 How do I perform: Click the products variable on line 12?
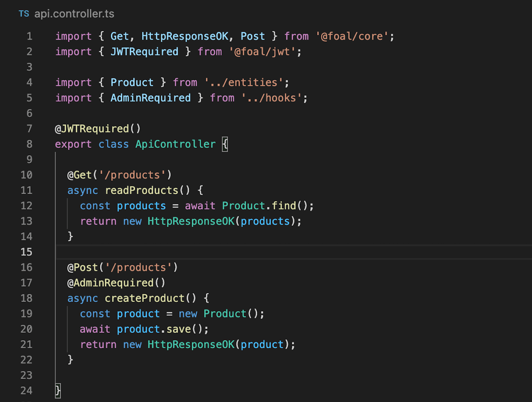point(141,206)
